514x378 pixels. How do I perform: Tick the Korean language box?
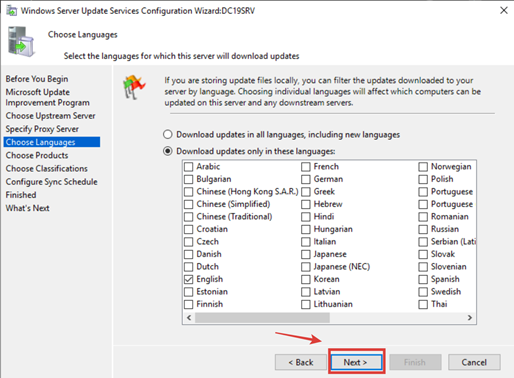click(306, 279)
